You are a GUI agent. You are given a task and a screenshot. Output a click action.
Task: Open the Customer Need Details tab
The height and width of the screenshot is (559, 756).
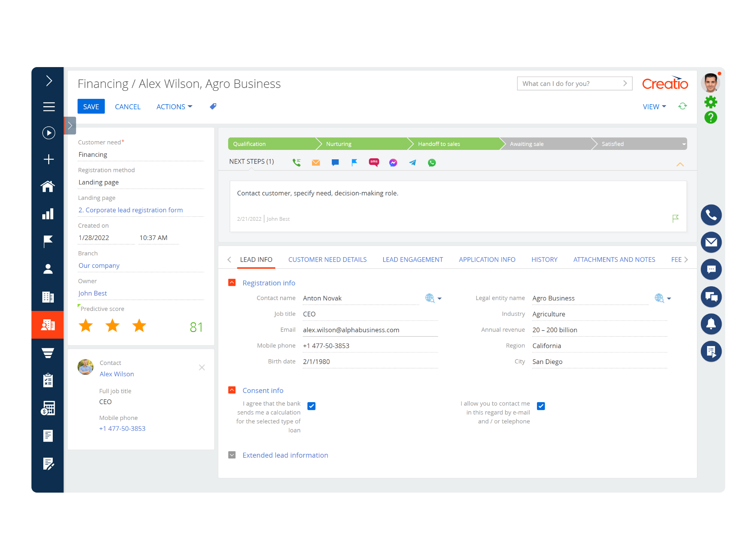(x=327, y=260)
